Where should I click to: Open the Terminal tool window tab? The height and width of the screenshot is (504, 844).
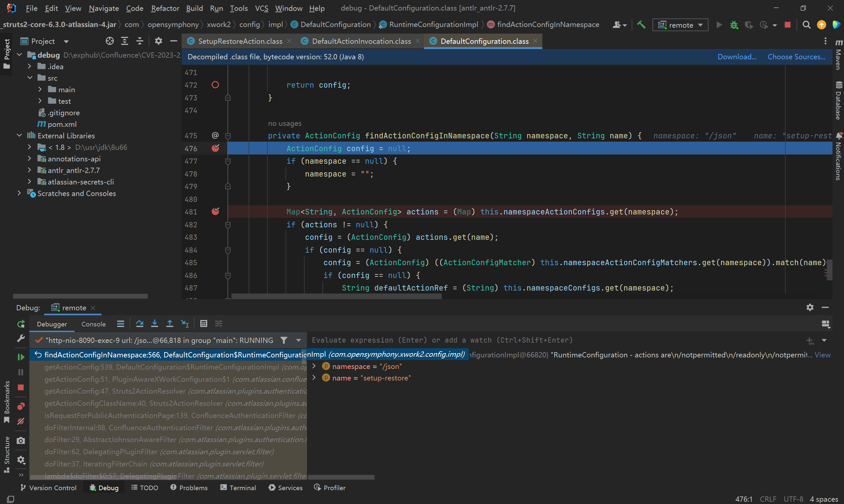pyautogui.click(x=238, y=488)
